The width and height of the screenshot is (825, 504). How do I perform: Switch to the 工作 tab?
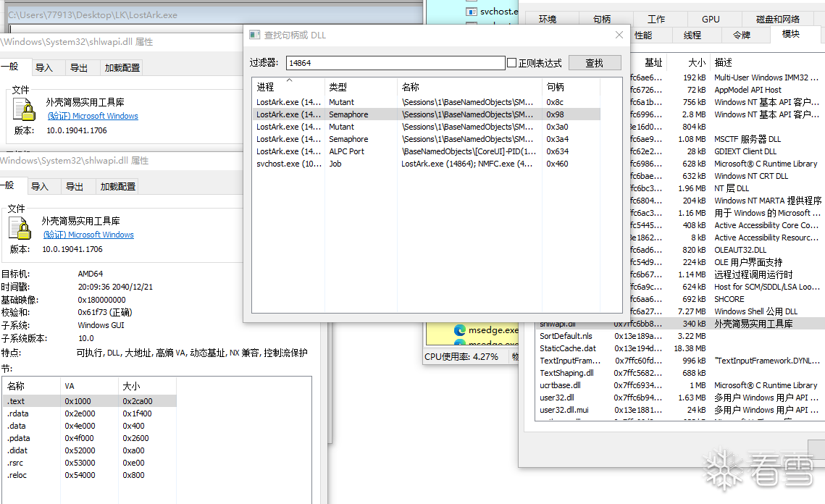[656, 20]
